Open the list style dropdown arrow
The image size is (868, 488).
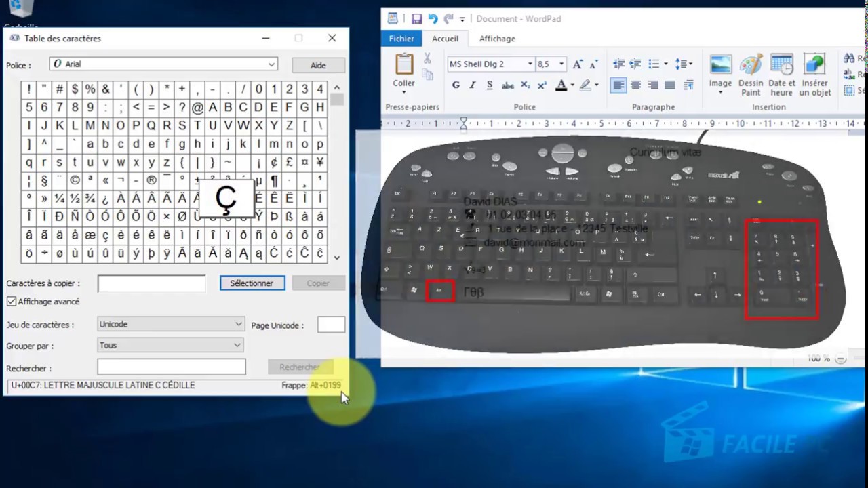pyautogui.click(x=666, y=64)
